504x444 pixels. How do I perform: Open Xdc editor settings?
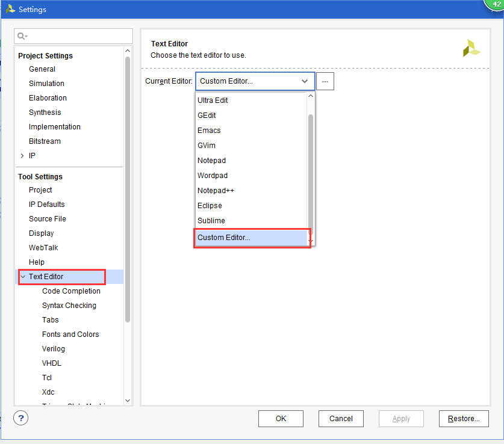point(48,392)
